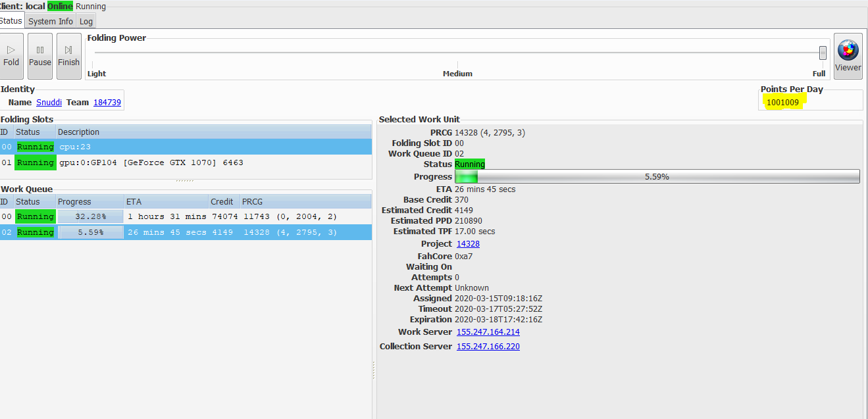
Task: Open the Snuddi user name link
Action: pyautogui.click(x=49, y=103)
